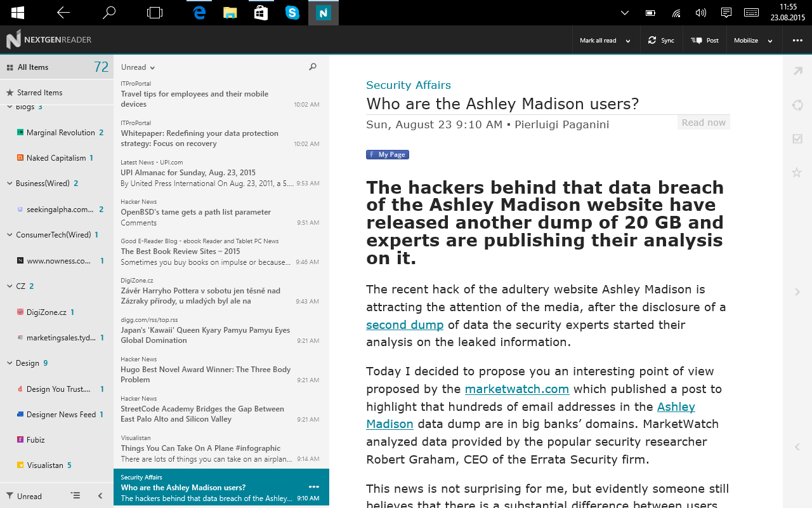Image resolution: width=812 pixels, height=508 pixels.
Task: Open article 'Whitepaper: Redefining your data protection strategy'
Action: [221, 133]
